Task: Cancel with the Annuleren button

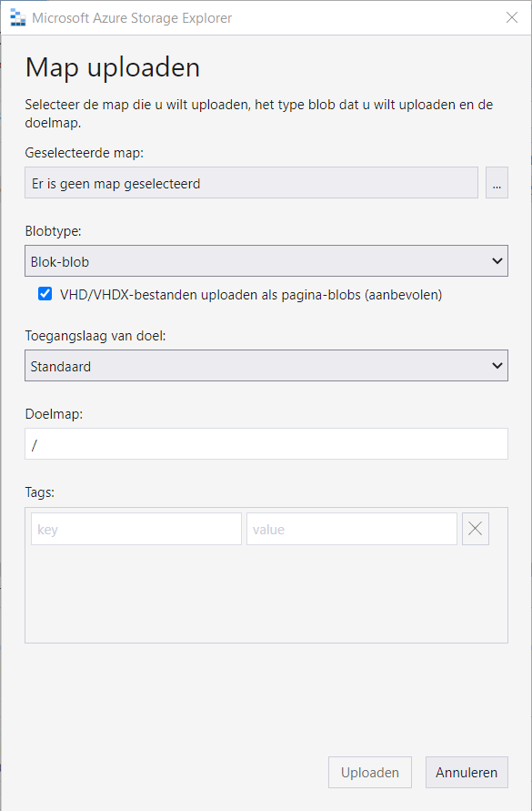Action: [467, 772]
